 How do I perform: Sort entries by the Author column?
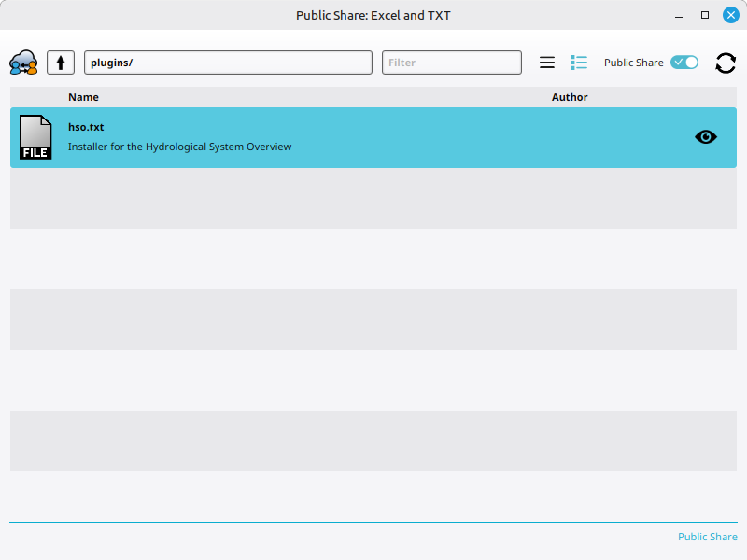(x=570, y=96)
